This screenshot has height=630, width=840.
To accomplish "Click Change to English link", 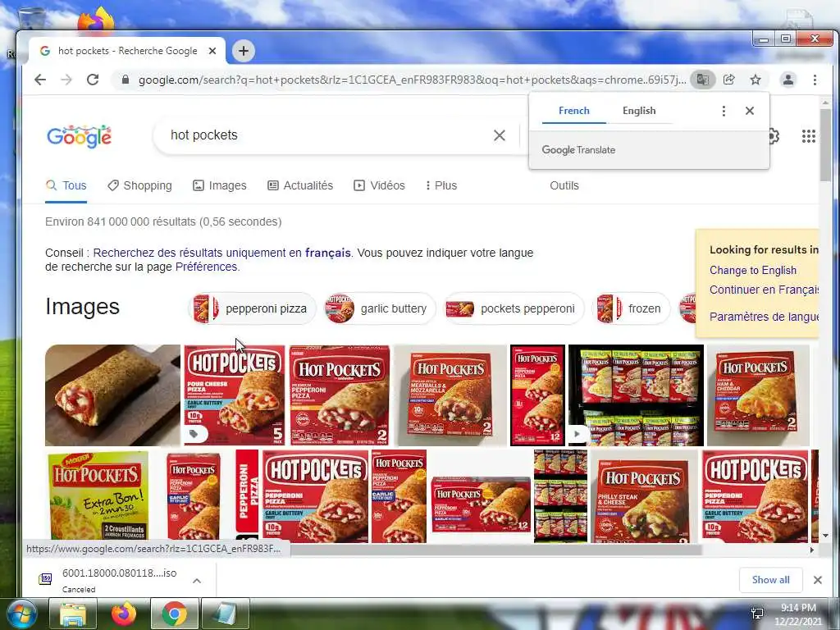I will click(x=753, y=271).
